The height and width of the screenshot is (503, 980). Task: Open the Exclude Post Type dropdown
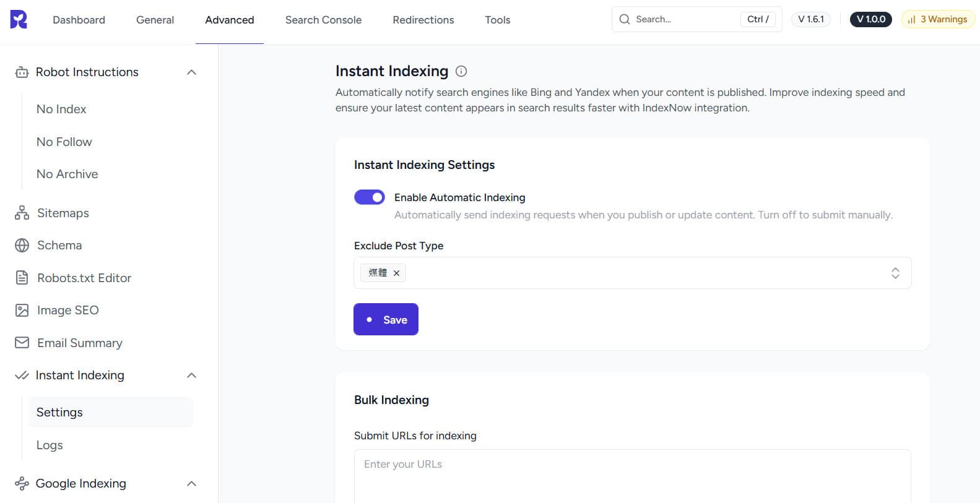[895, 273]
